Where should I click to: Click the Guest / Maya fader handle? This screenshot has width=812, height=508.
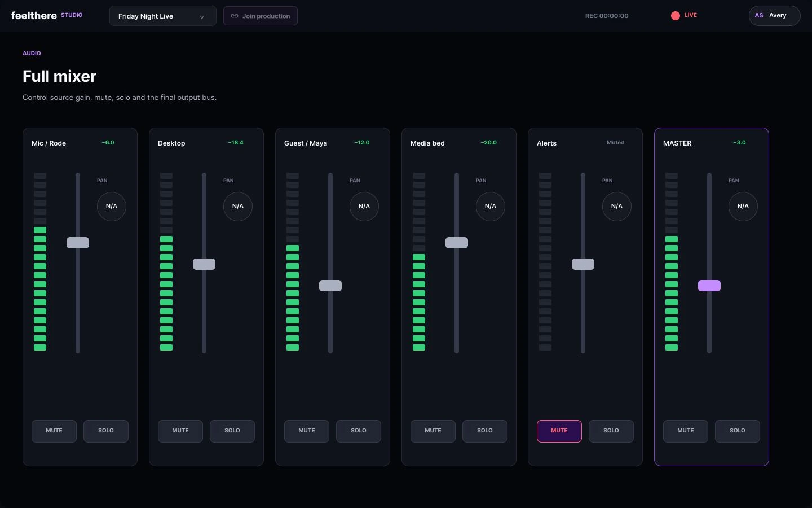[x=330, y=286]
